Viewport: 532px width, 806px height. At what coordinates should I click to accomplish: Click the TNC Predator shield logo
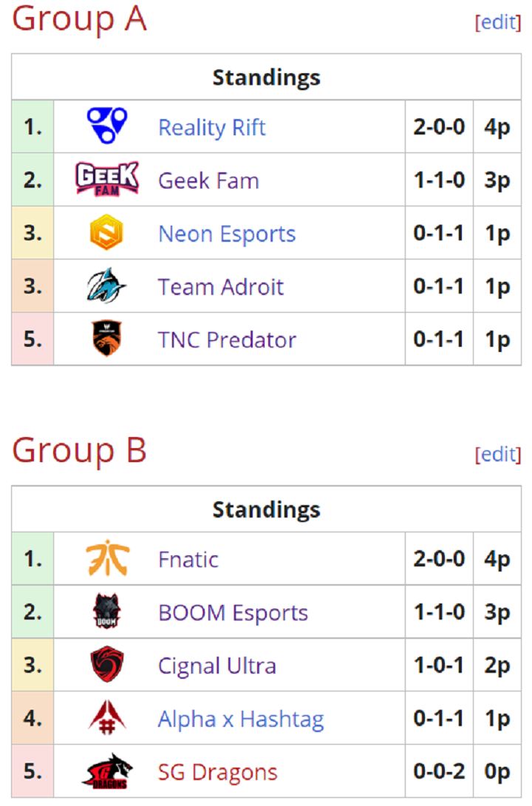[x=107, y=338]
